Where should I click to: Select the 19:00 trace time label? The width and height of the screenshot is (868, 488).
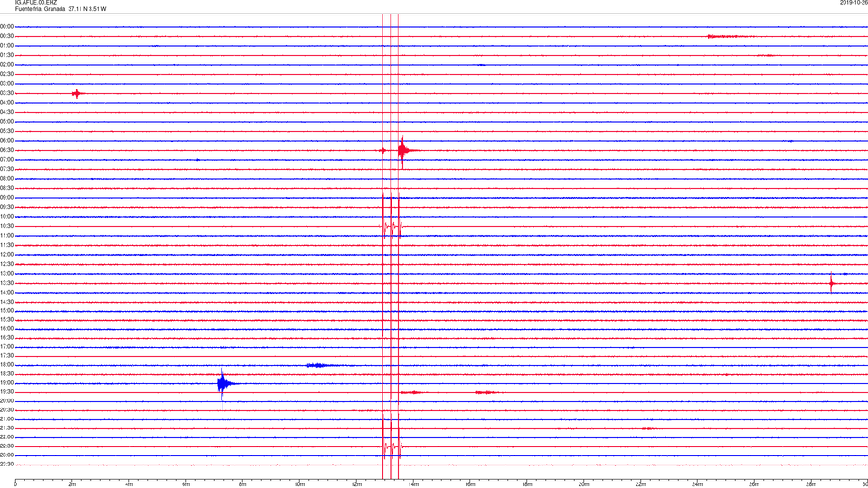pyautogui.click(x=6, y=383)
